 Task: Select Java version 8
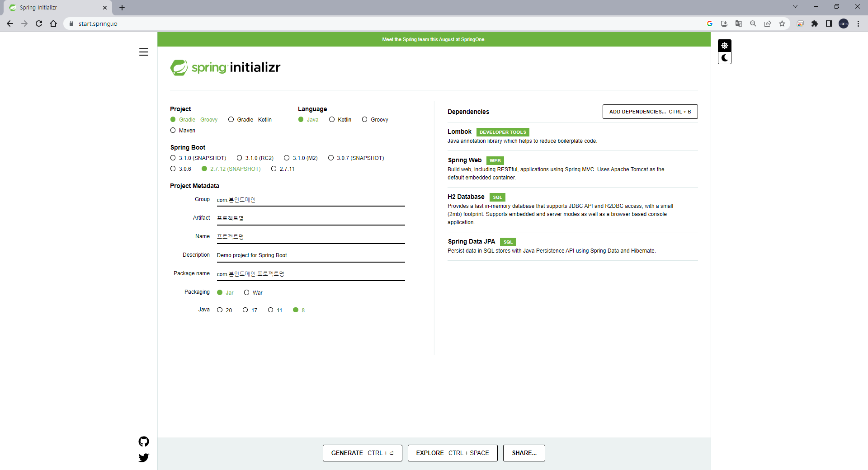299,310
